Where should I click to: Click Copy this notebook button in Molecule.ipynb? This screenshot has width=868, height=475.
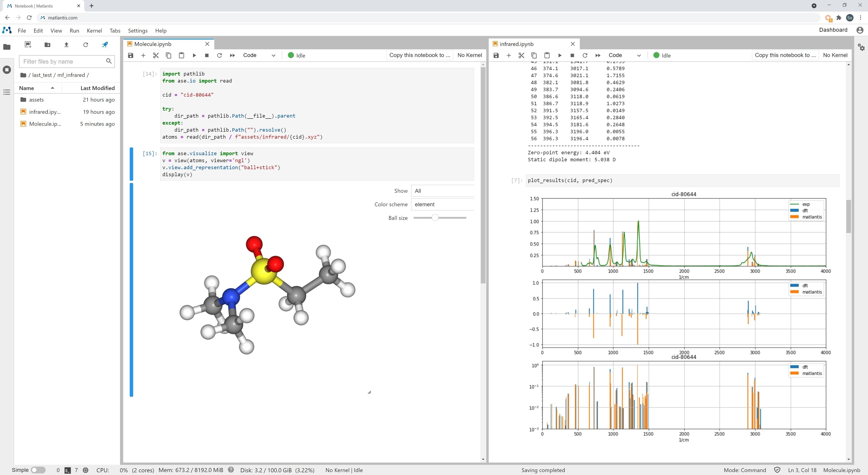(420, 55)
